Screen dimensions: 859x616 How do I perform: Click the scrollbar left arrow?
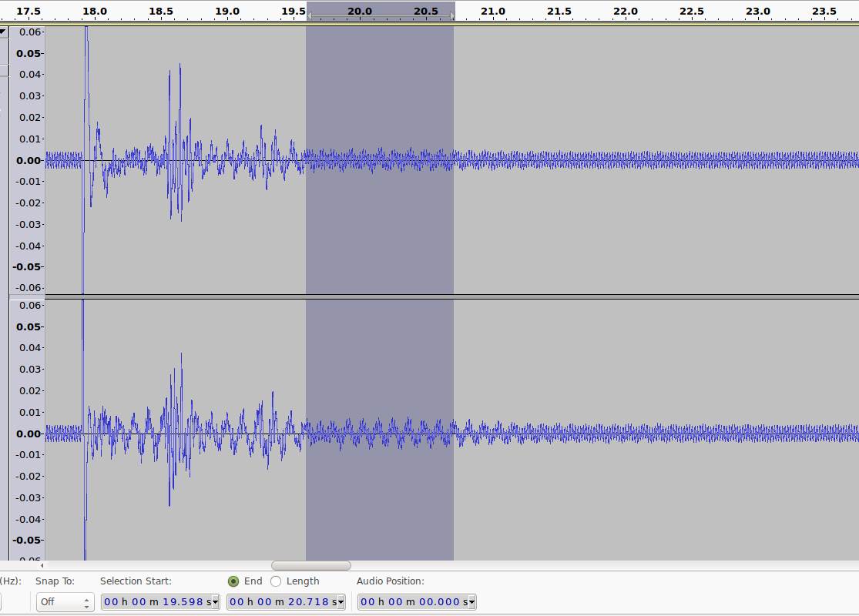point(42,566)
